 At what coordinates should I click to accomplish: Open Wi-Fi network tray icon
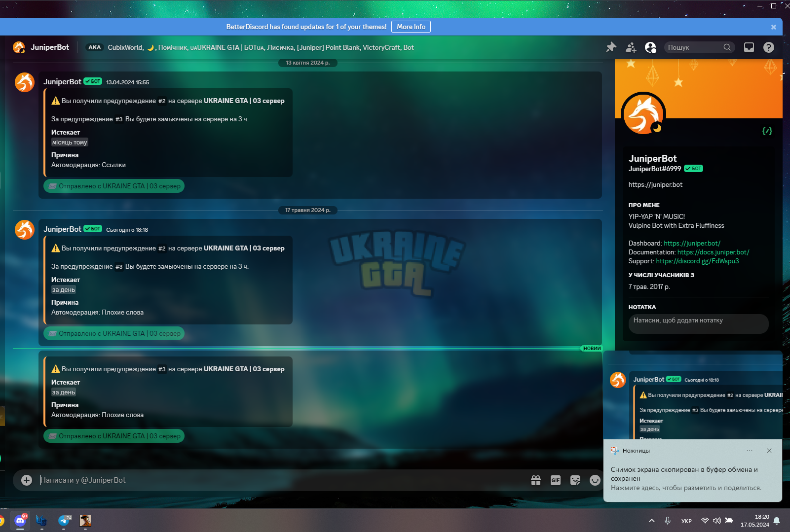pyautogui.click(x=705, y=521)
